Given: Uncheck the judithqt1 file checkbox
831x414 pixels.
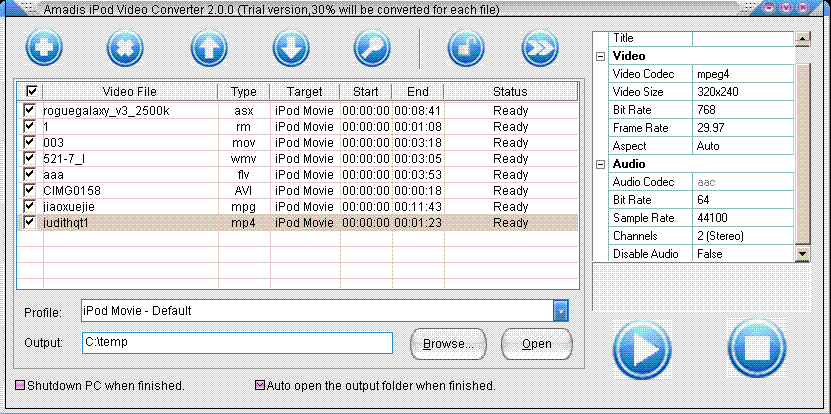Looking at the screenshot, I should 30,222.
